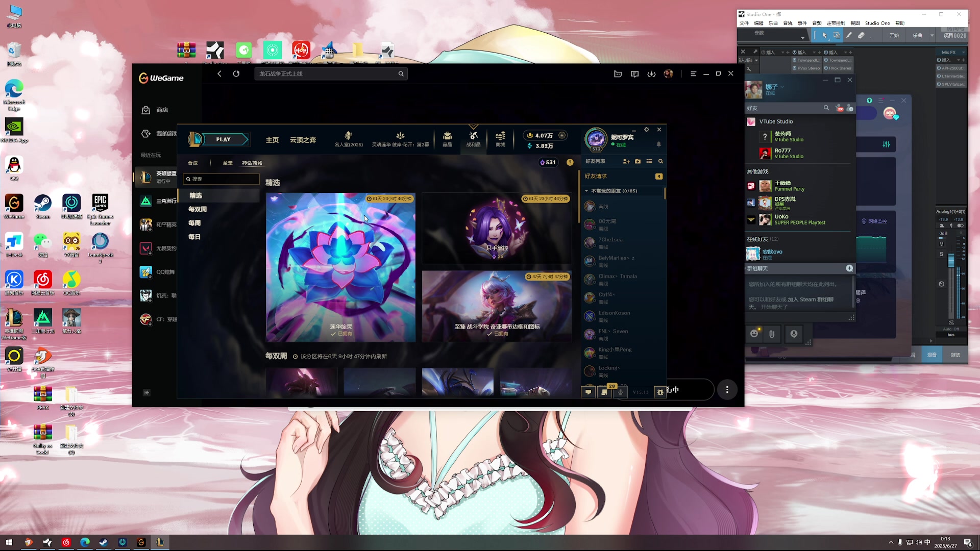Open the WeGame hamburger menu
980x551 pixels.
point(693,74)
